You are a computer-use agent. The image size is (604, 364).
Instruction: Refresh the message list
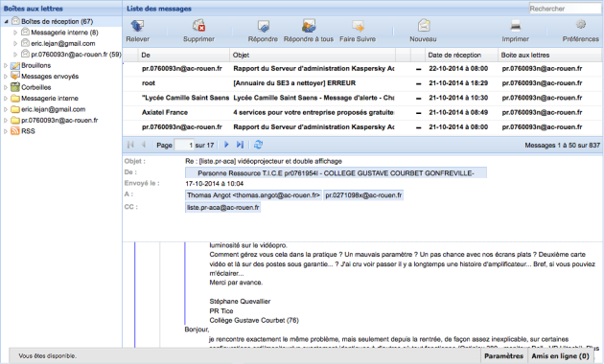coord(258,145)
